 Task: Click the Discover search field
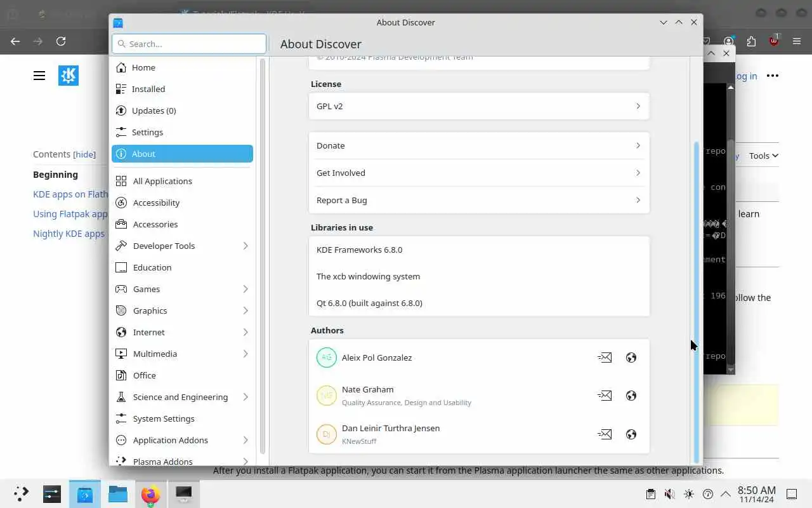tap(189, 44)
